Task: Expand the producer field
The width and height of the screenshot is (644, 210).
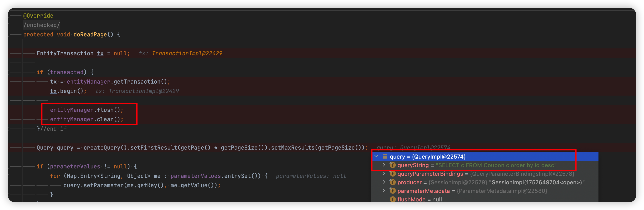Action: (x=384, y=182)
